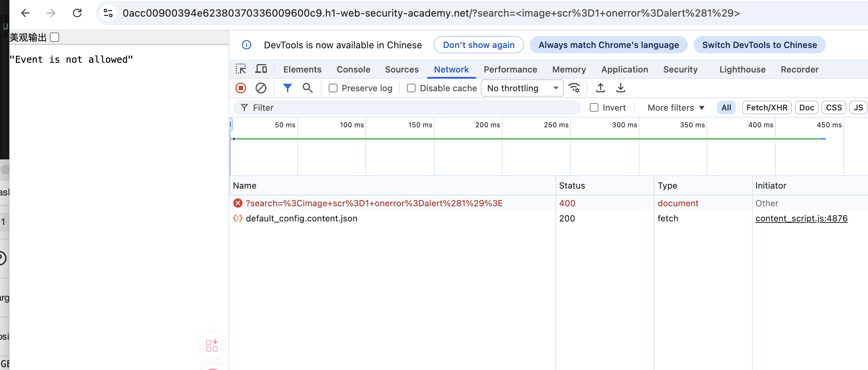Viewport: 868px width, 370px height.
Task: Filter requests by CSS type
Action: click(x=834, y=107)
